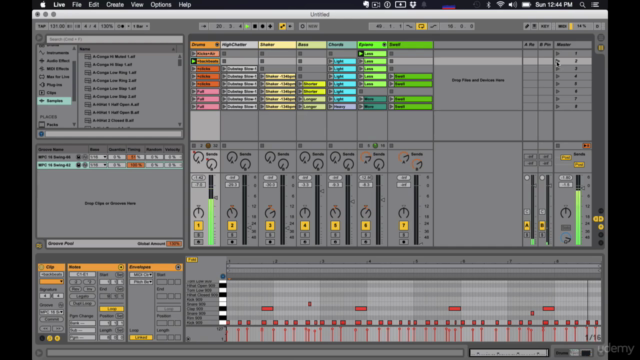This screenshot has height=360, width=640.
Task: Toggle the Automation Arm button
Action: tap(282, 26)
